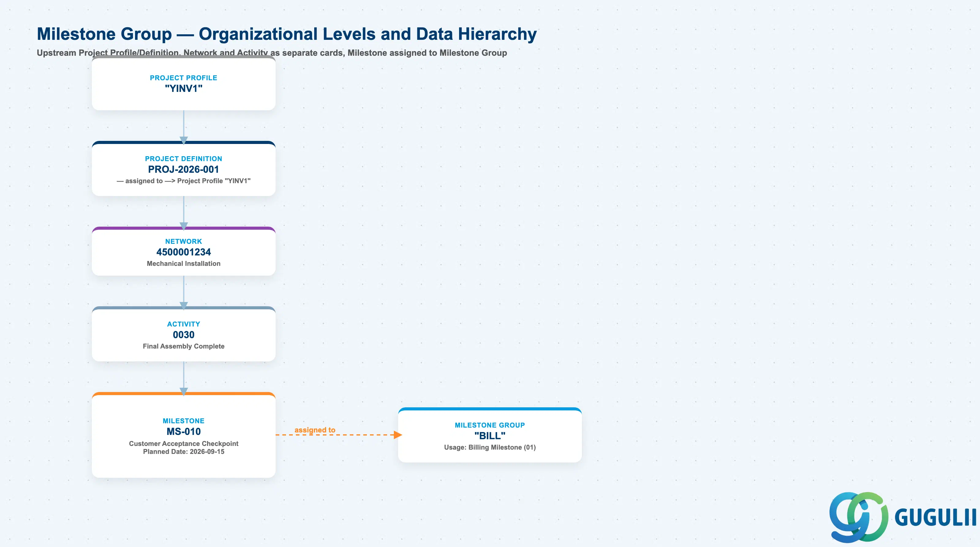Select the PROJECT PROFILE label
Screen dimensions: 980x547
pyautogui.click(x=183, y=77)
